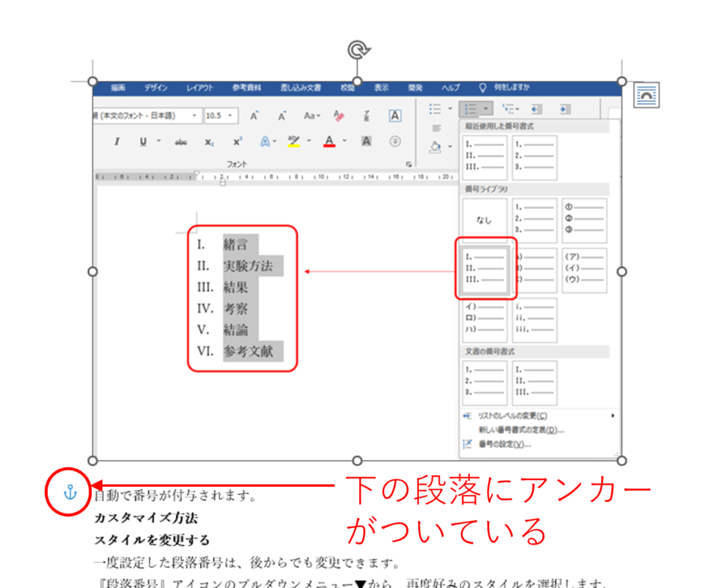
Task: Select 番号の設定 menu entry
Action: tap(505, 444)
